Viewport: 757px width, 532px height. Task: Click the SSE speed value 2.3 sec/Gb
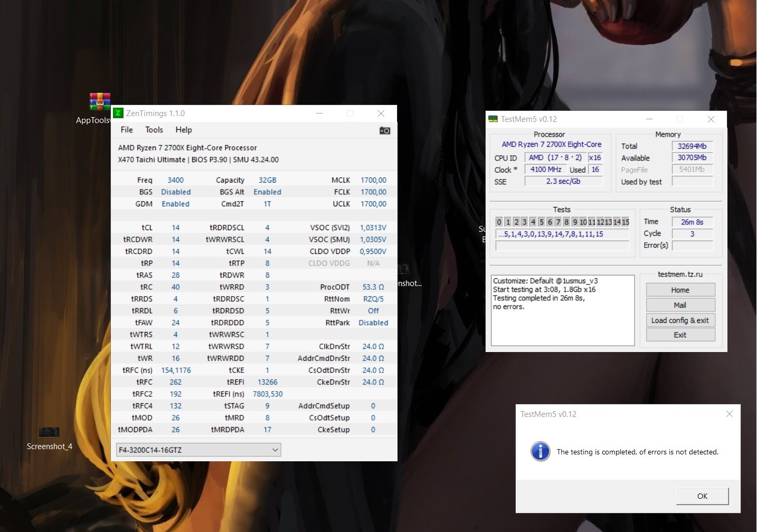click(x=563, y=182)
